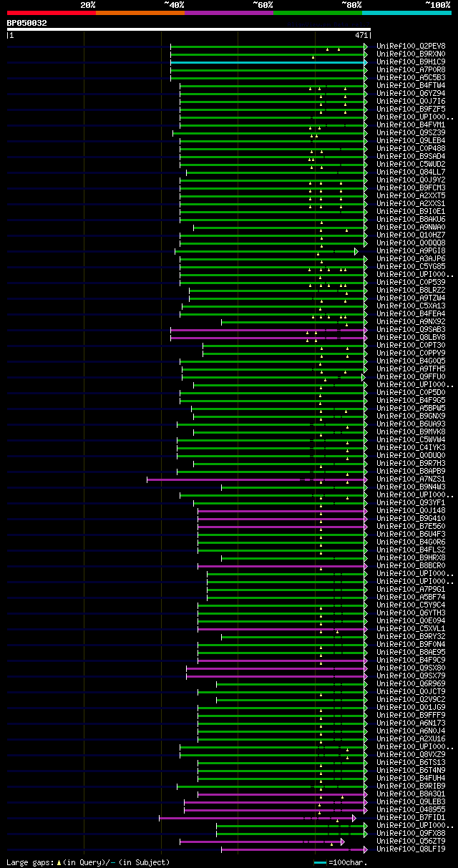Viewport: 458px width, 868px height.
Task: Select the UniRef100_Q0J9Y2 label
Action: pyautogui.click(x=411, y=180)
